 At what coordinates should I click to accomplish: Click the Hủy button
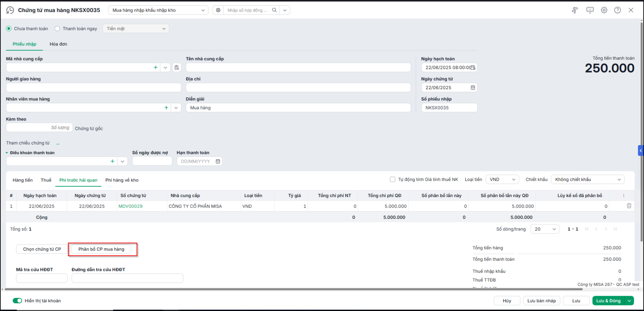pyautogui.click(x=507, y=301)
